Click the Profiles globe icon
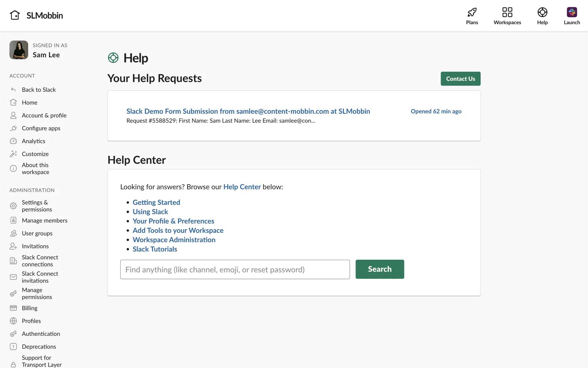 (13, 321)
